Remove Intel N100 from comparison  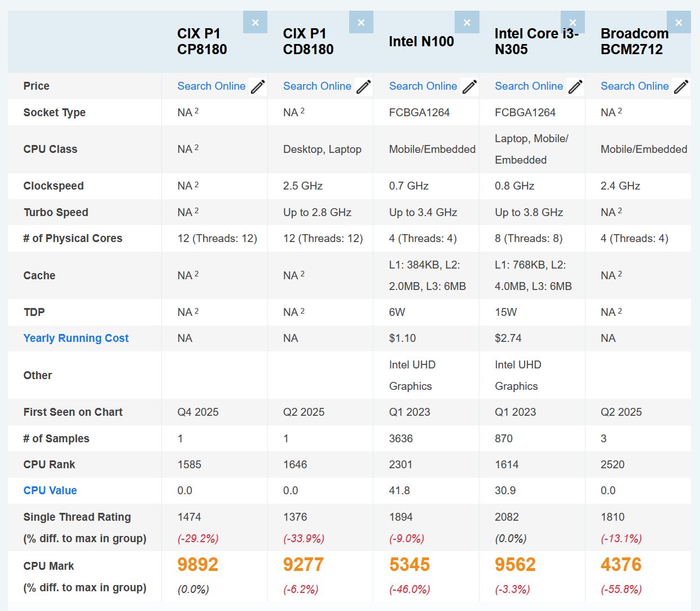(467, 23)
